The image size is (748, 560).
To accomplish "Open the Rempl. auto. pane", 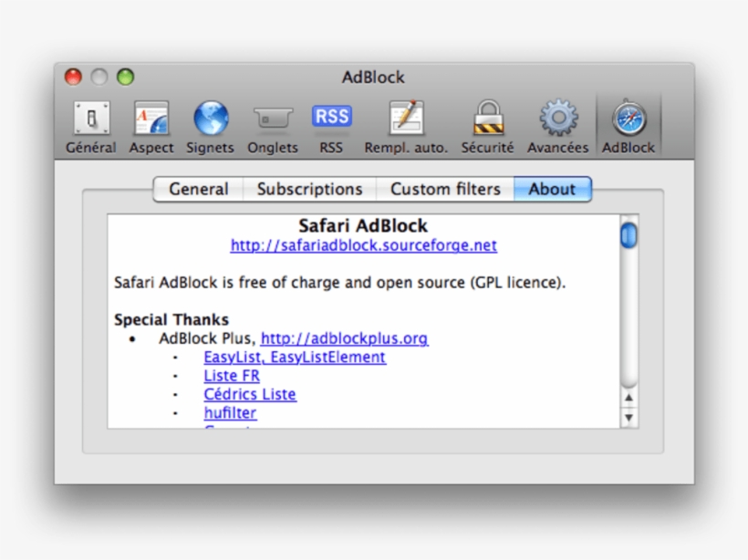I will click(406, 127).
